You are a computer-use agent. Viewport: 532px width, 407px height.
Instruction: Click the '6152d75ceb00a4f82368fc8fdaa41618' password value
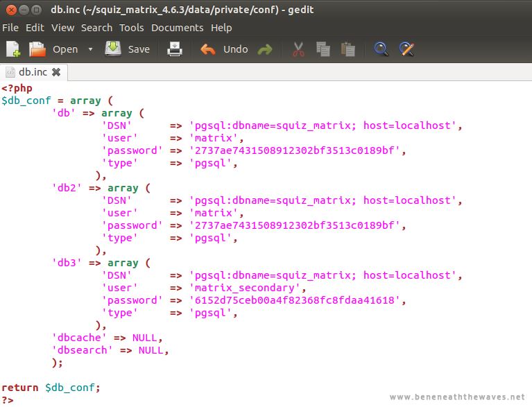[295, 300]
